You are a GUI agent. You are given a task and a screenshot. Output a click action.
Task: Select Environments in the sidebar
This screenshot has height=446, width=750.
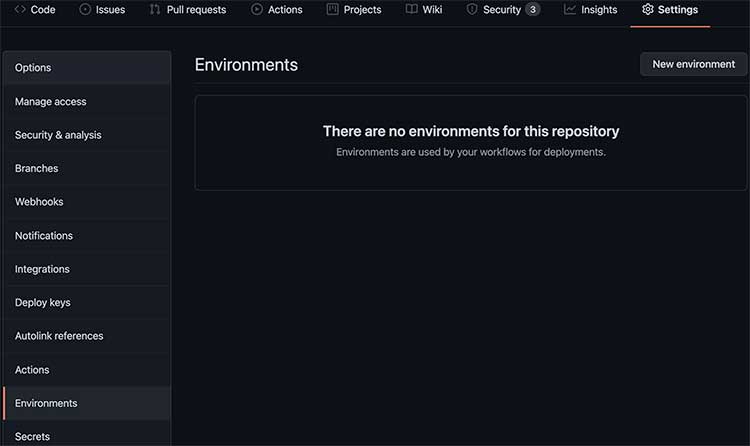coord(87,403)
